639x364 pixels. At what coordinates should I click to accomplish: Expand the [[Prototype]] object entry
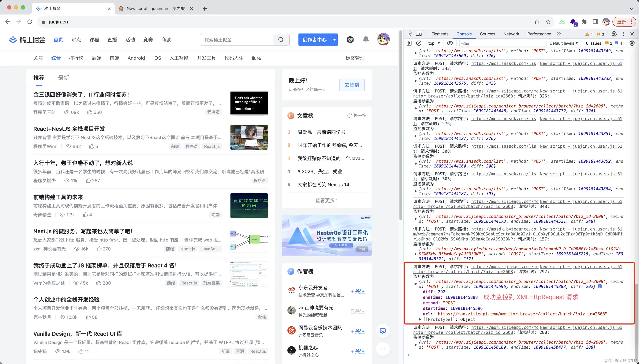pos(420,319)
